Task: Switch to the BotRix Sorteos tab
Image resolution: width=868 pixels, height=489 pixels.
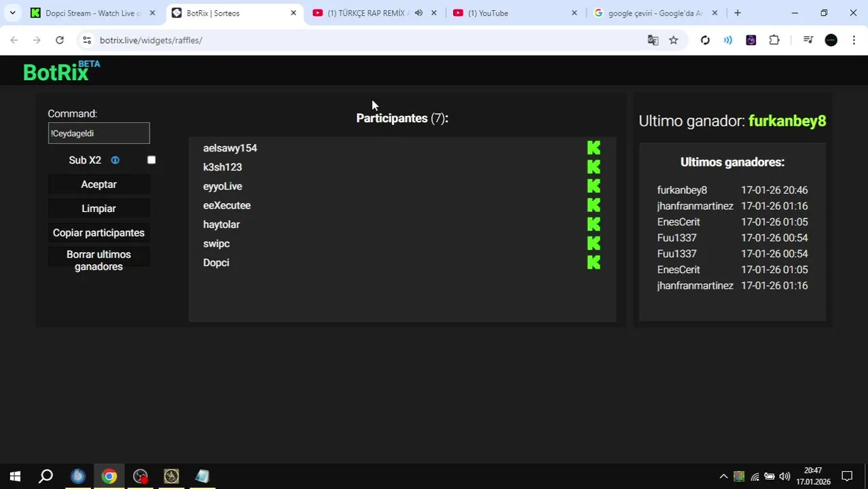Action: point(234,13)
